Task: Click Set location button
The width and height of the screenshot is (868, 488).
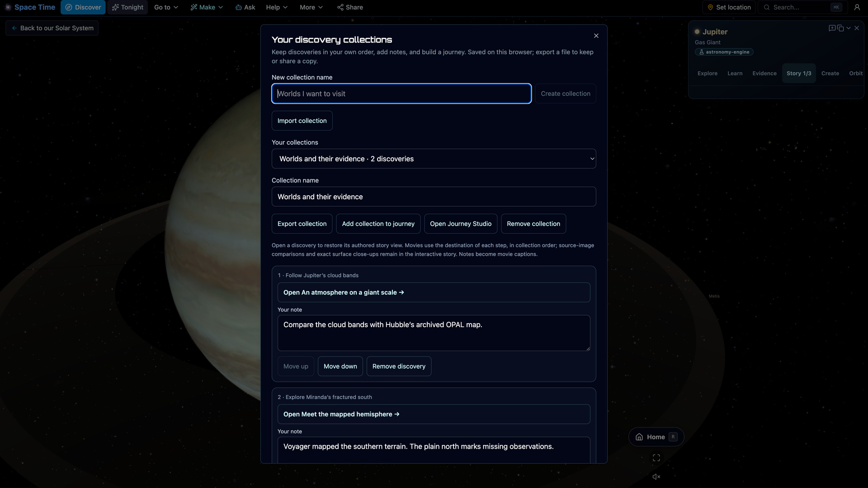Action: 729,7
